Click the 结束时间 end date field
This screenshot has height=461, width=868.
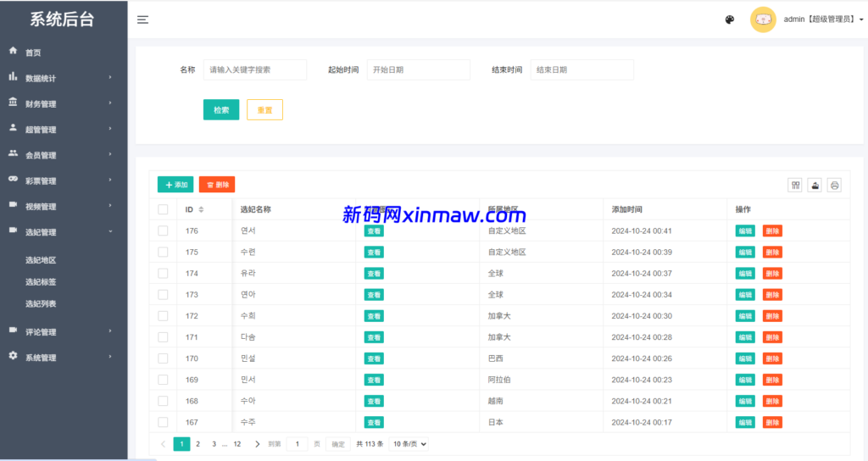[581, 69]
